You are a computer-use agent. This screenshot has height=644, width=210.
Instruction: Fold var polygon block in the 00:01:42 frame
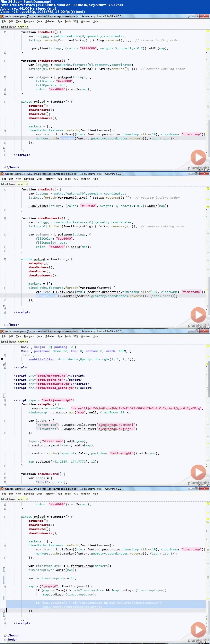[5, 77]
